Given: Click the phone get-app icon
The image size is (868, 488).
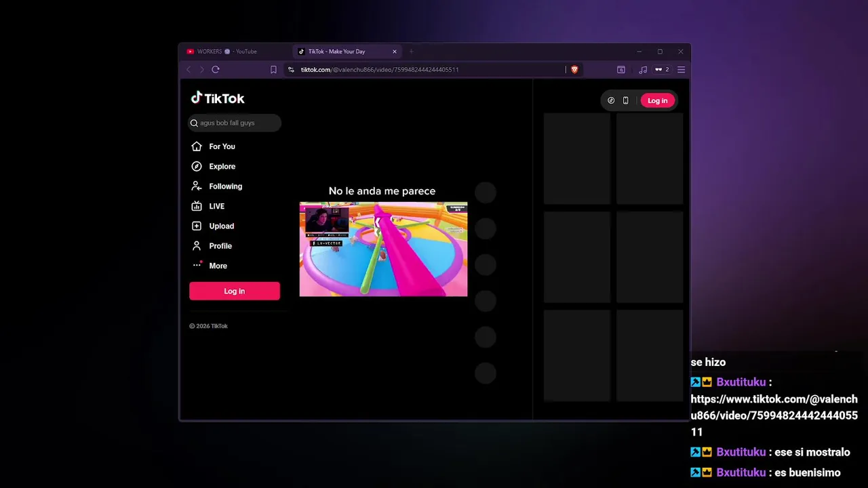Looking at the screenshot, I should 625,100.
